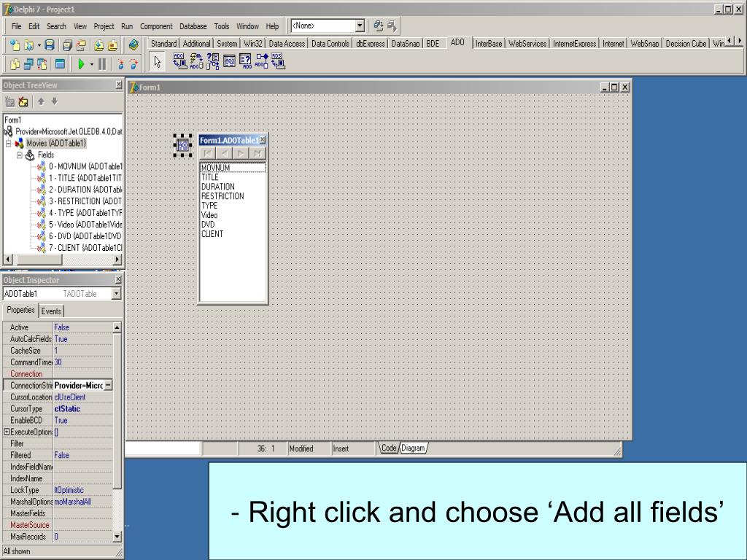Click the Save All toolbar icon
Screen dimensions: 747x560
(67, 45)
